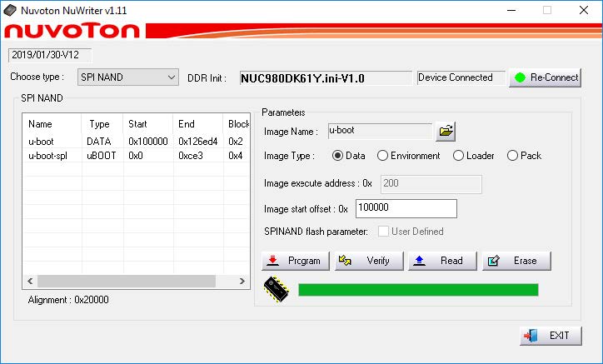603x364 pixels.
Task: Click the 0x2 block cell
Action: point(236,142)
